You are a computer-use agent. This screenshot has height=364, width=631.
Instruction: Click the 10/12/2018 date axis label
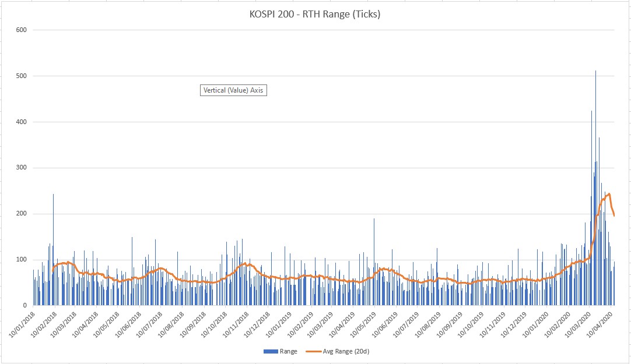pyautogui.click(x=257, y=324)
